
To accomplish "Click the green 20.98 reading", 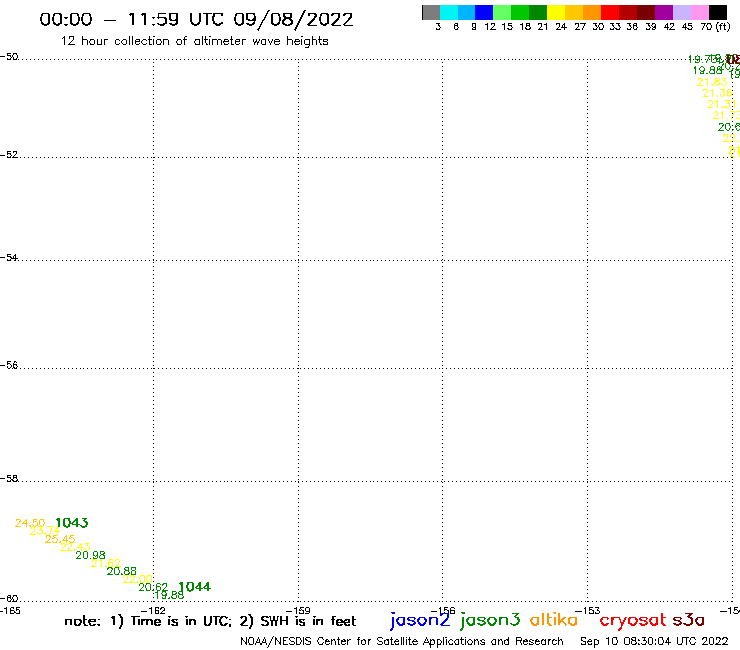I will (91, 555).
